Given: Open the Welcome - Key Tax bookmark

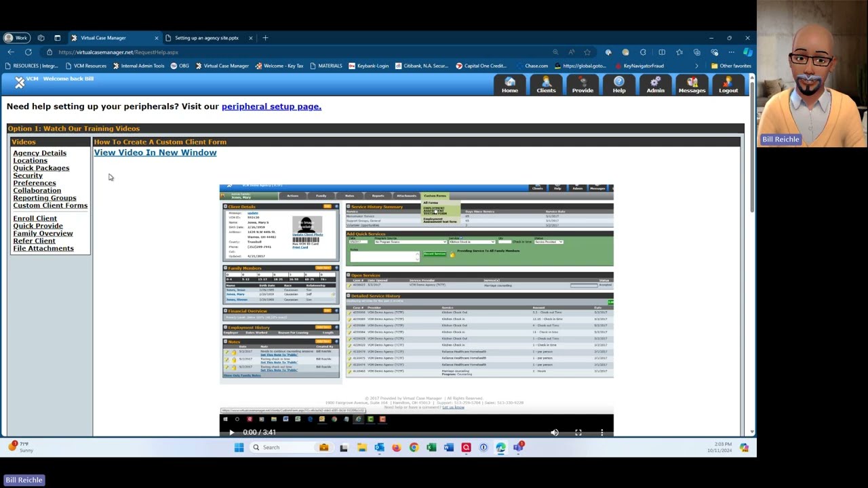Looking at the screenshot, I should click(x=279, y=66).
